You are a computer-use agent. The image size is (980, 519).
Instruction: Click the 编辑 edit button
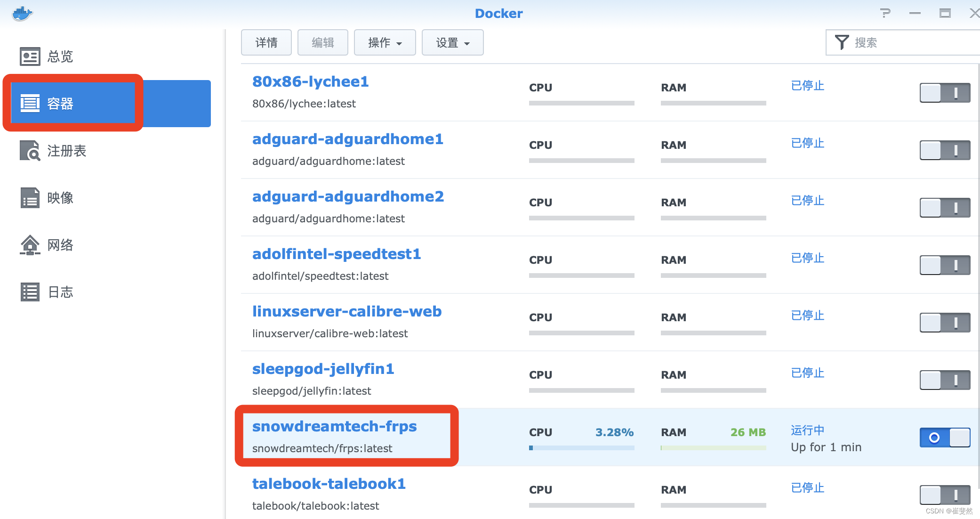[323, 42]
